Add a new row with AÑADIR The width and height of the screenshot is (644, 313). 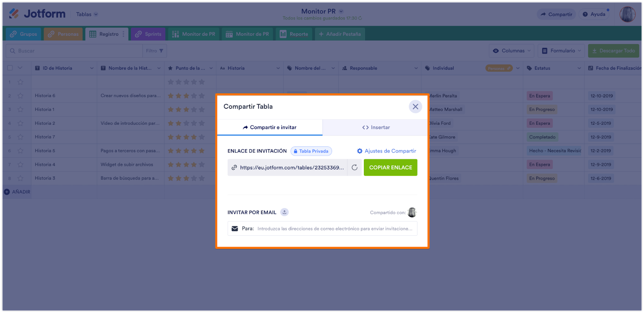pos(17,192)
